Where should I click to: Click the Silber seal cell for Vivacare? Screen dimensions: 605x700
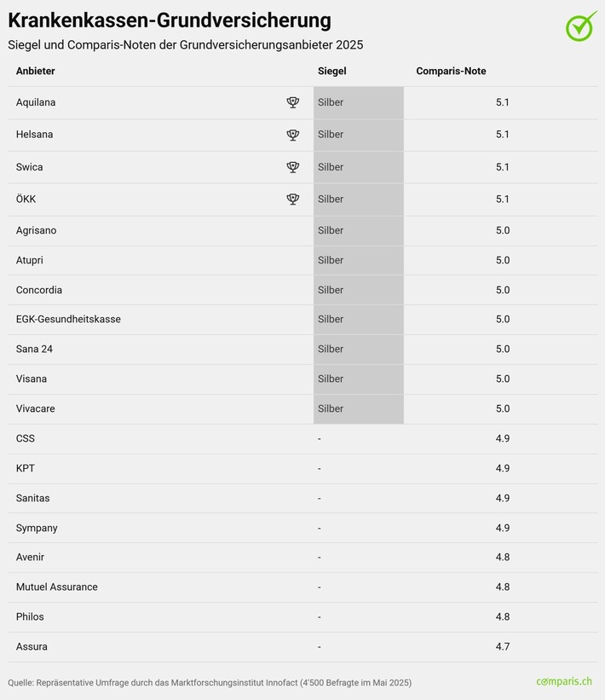tap(358, 408)
